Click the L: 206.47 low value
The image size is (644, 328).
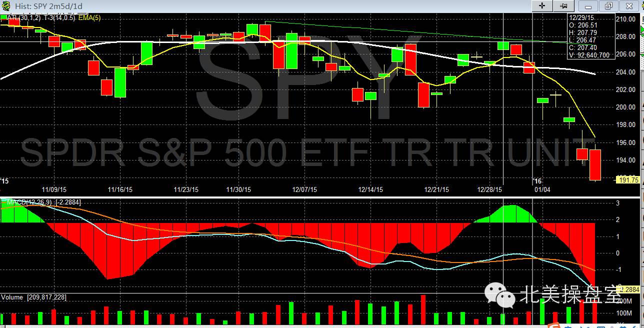[x=583, y=40]
